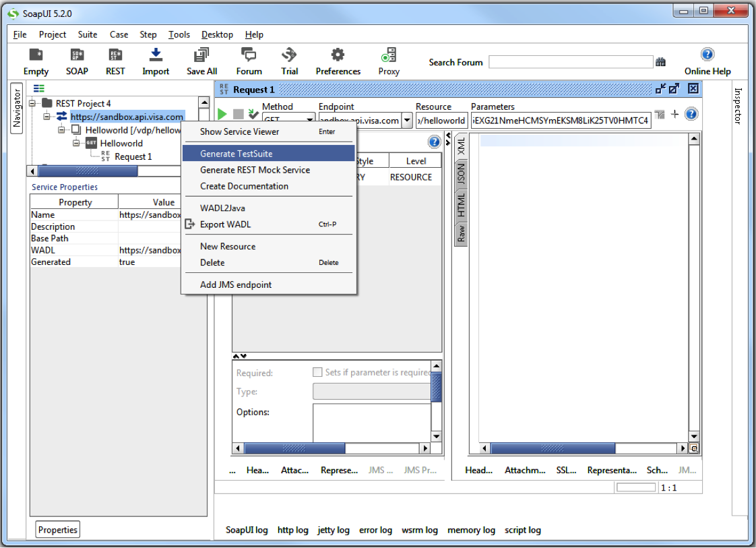Click the SOAP project toolbar icon
Screen dimensions: 756x548
(x=77, y=55)
